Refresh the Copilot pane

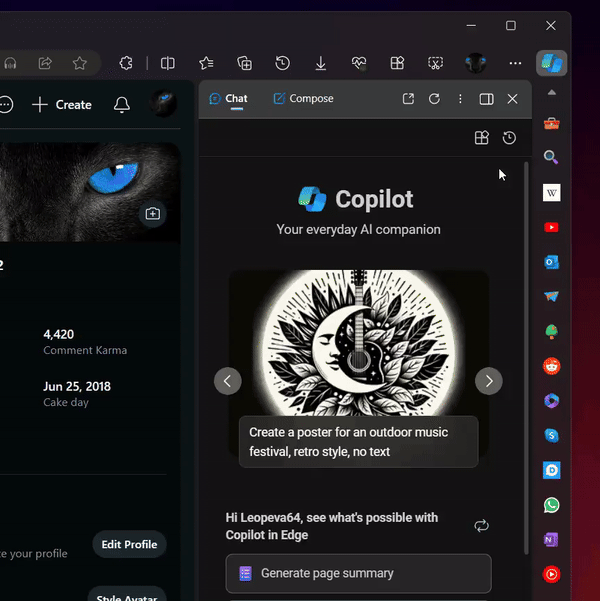point(434,99)
